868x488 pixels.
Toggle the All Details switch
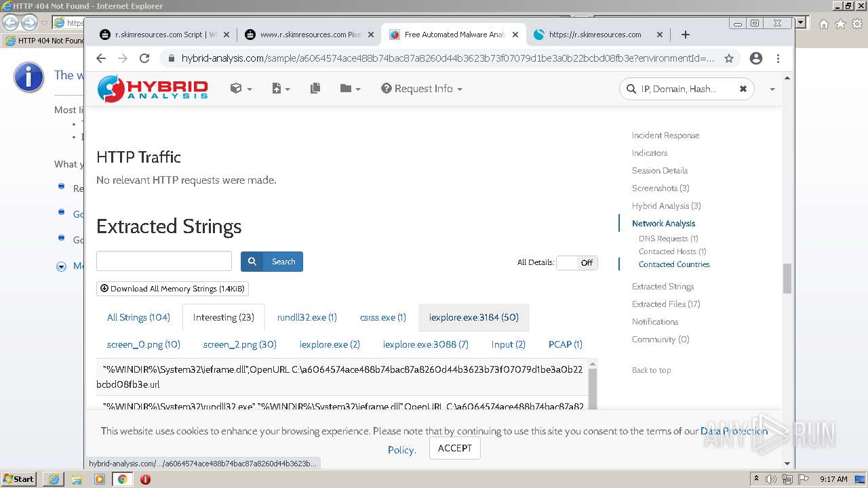tap(577, 263)
